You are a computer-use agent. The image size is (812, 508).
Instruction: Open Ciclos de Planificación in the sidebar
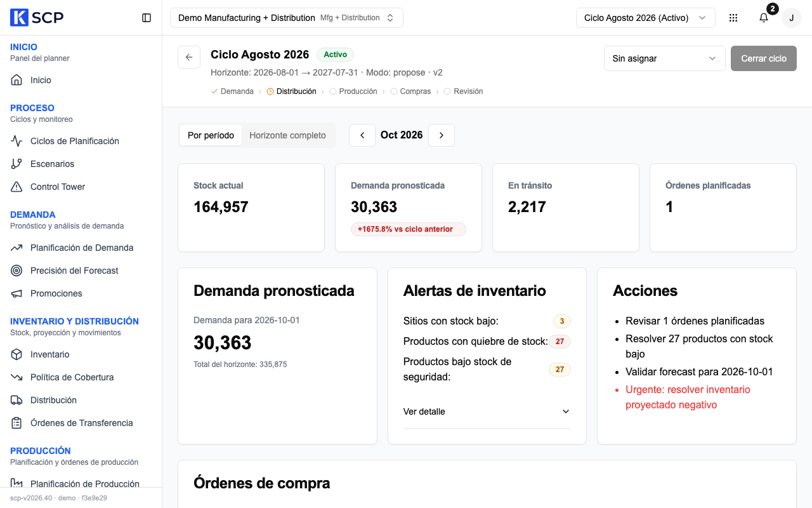(x=81, y=141)
